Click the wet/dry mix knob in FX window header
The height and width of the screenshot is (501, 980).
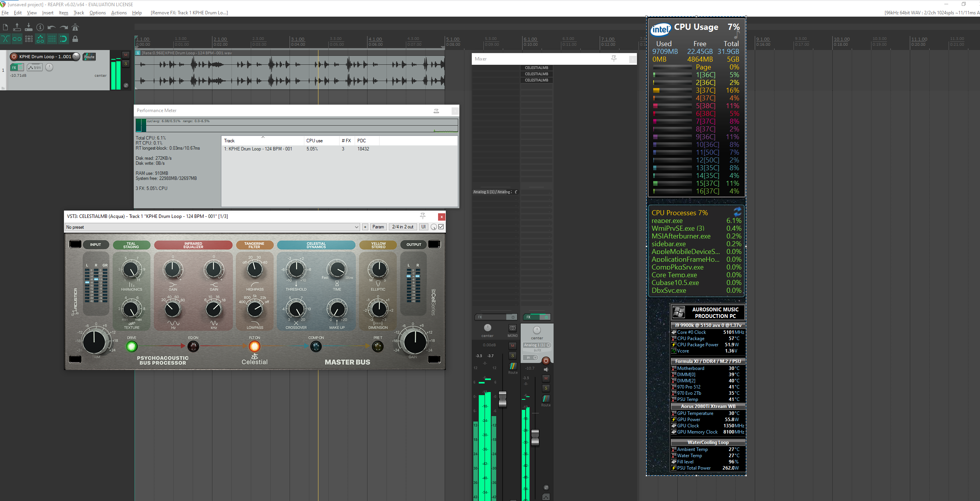(434, 227)
